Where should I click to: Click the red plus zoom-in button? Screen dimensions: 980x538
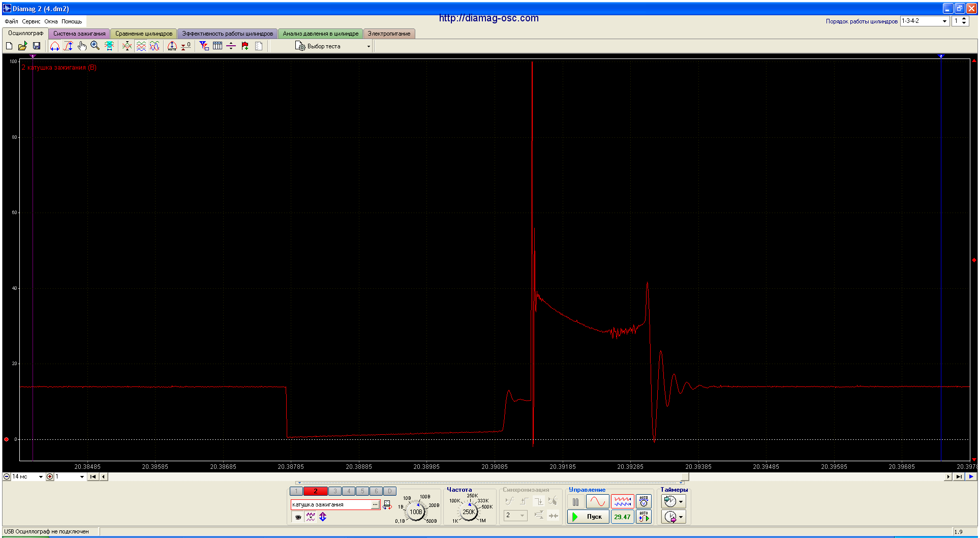click(x=50, y=476)
